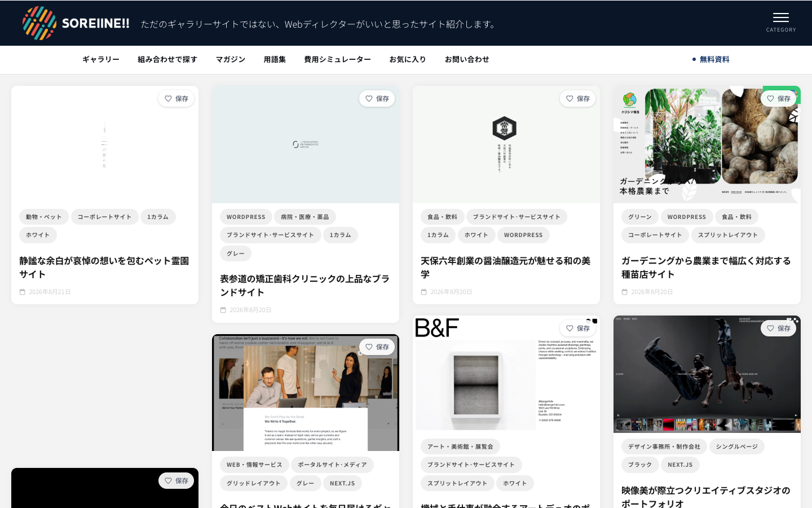Screen dimensions: 812x508
Task: Save the gardening seed shop card
Action: point(779,99)
